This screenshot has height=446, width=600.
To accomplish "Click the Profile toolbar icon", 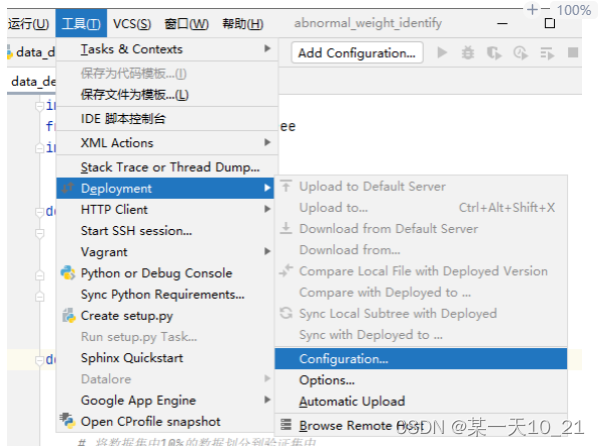I will coord(520,53).
